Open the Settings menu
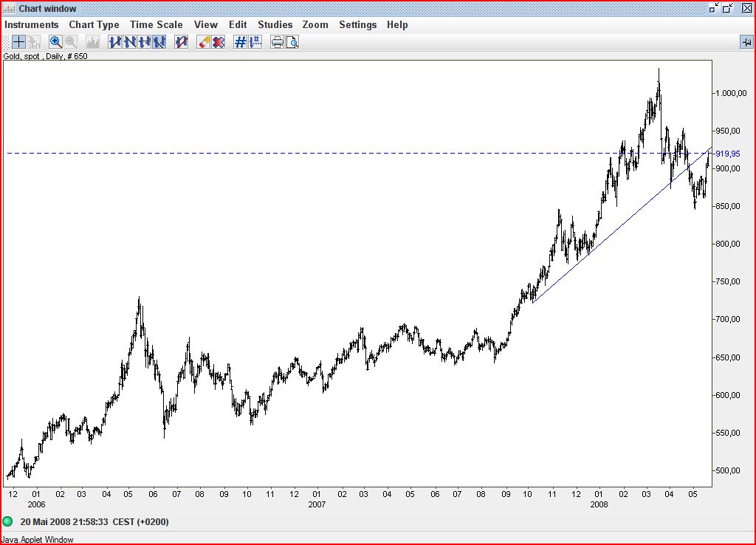This screenshot has width=756, height=545. coord(358,24)
